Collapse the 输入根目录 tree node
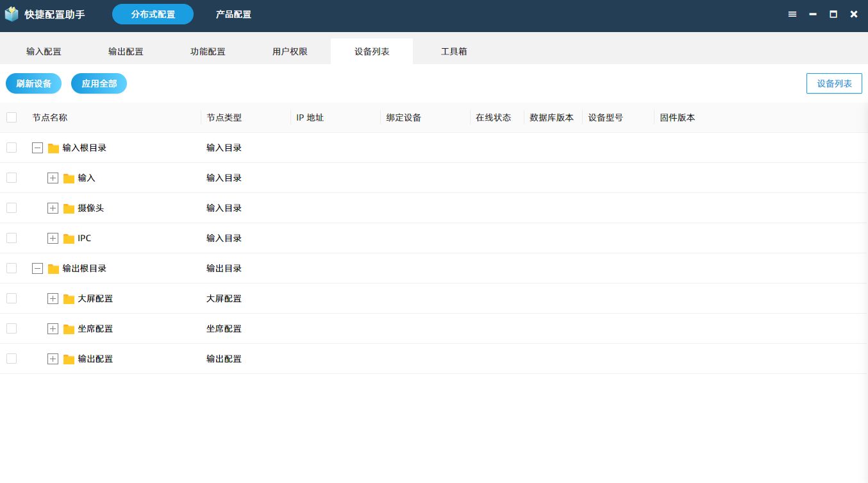Image resolution: width=868 pixels, height=483 pixels. [38, 148]
